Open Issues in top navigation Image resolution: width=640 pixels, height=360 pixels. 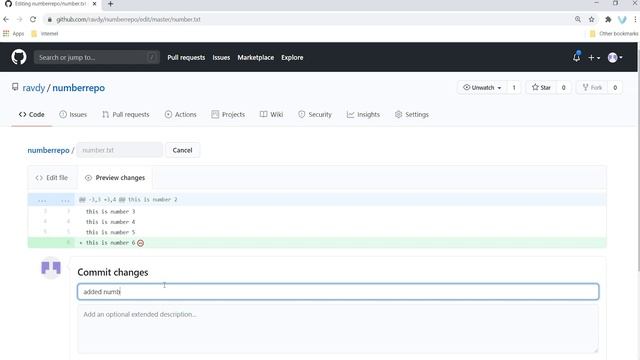click(221, 58)
